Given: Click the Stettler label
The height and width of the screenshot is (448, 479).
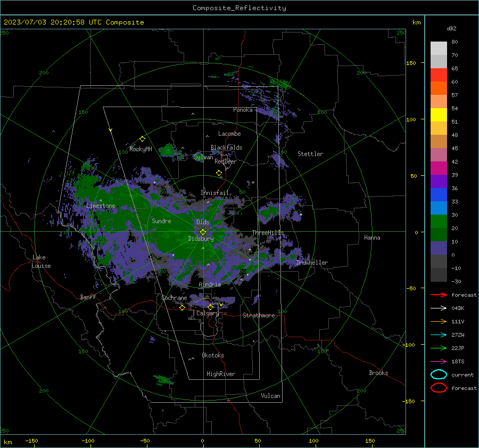Looking at the screenshot, I should (310, 154).
